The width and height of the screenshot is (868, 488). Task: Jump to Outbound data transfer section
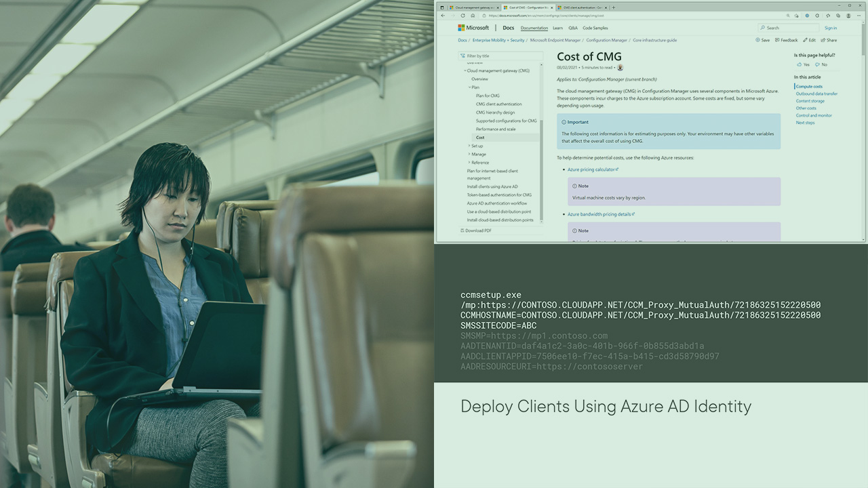816,94
